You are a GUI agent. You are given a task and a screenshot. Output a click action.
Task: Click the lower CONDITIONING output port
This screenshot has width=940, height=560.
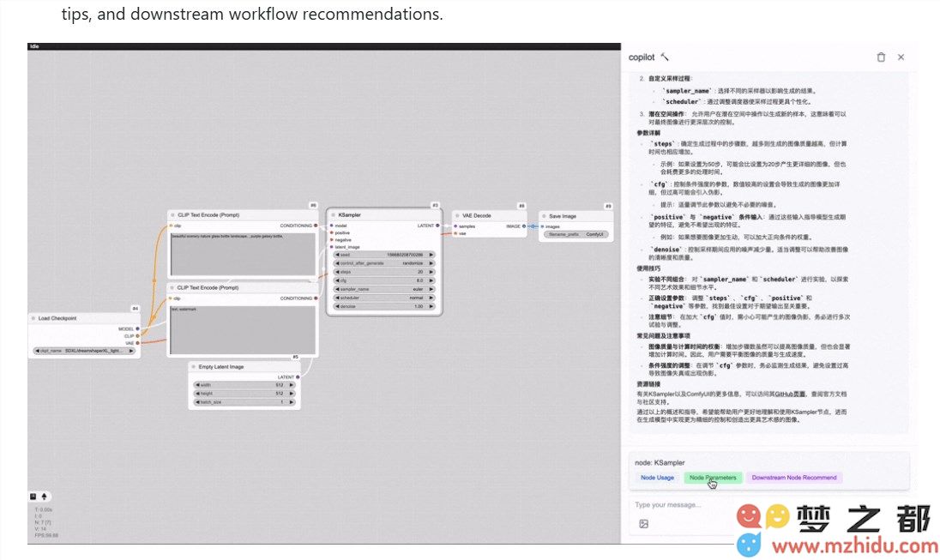pyautogui.click(x=316, y=298)
